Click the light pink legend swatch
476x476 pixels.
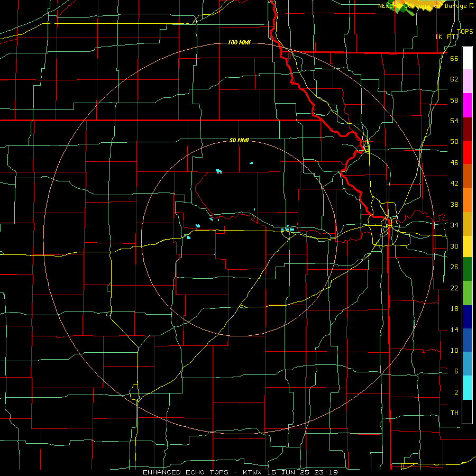tap(467, 81)
